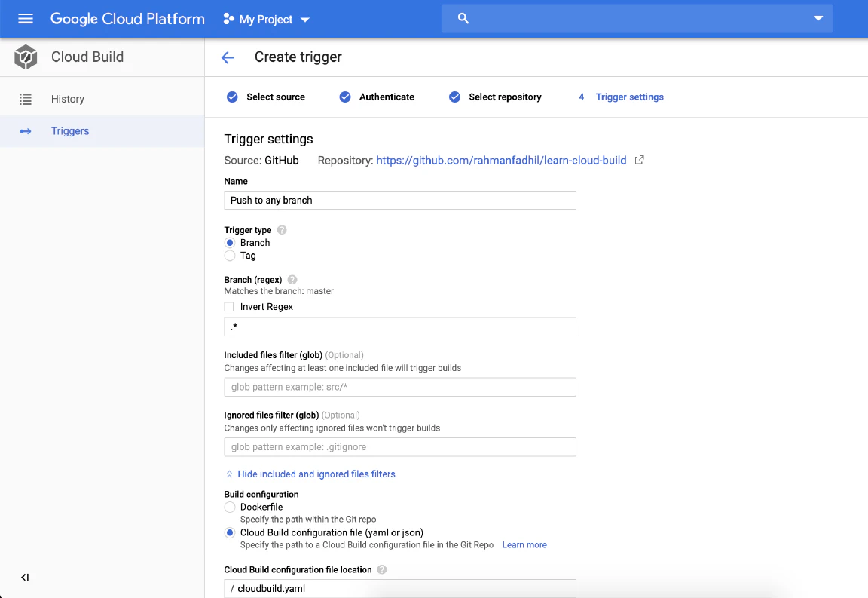
Task: Click the Select source checkmark icon
Action: tap(233, 97)
